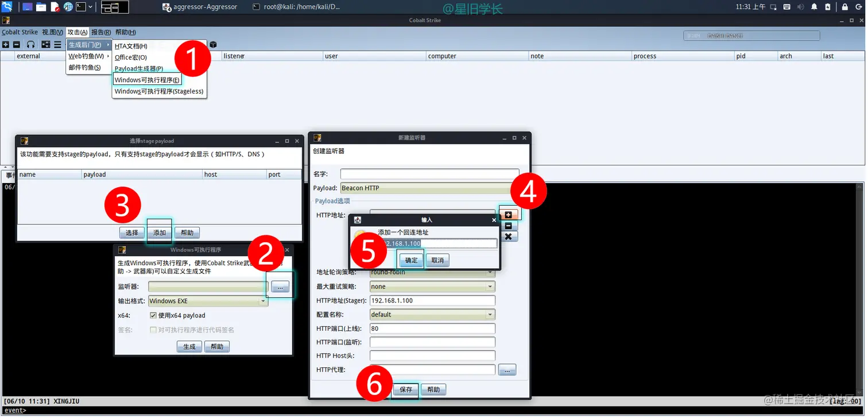
Task: Toggle the 使用x64 payload checkbox
Action: coord(153,315)
